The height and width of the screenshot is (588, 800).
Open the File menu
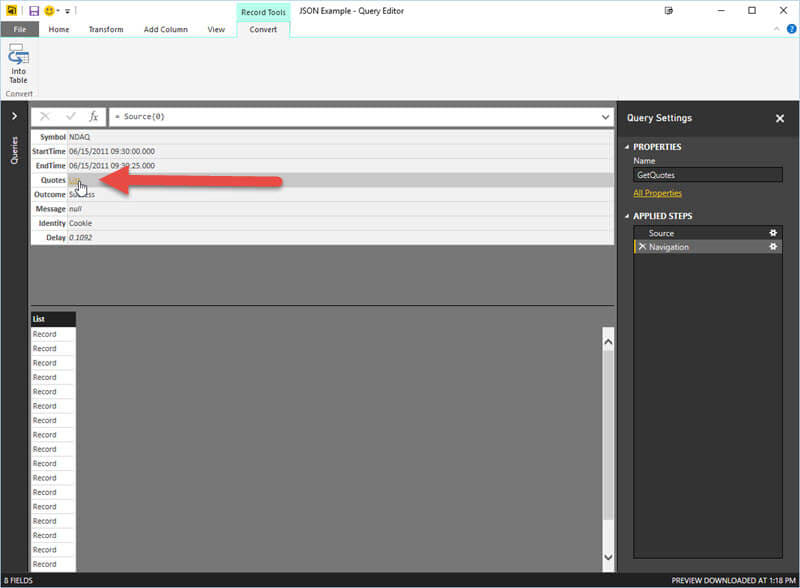19,29
